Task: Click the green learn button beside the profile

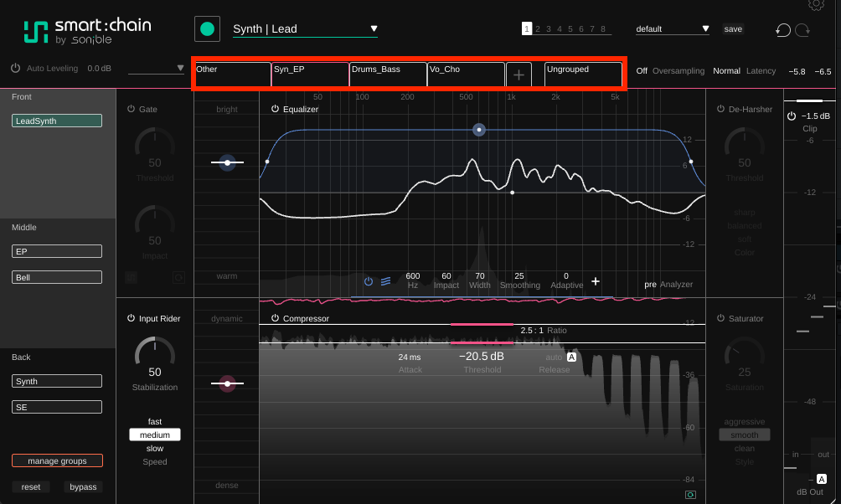Action: pos(207,29)
